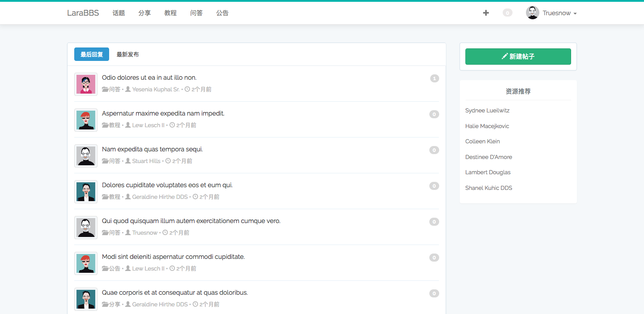Click Truesnow's avatar in the top bar
The height and width of the screenshot is (314, 644).
tap(533, 13)
